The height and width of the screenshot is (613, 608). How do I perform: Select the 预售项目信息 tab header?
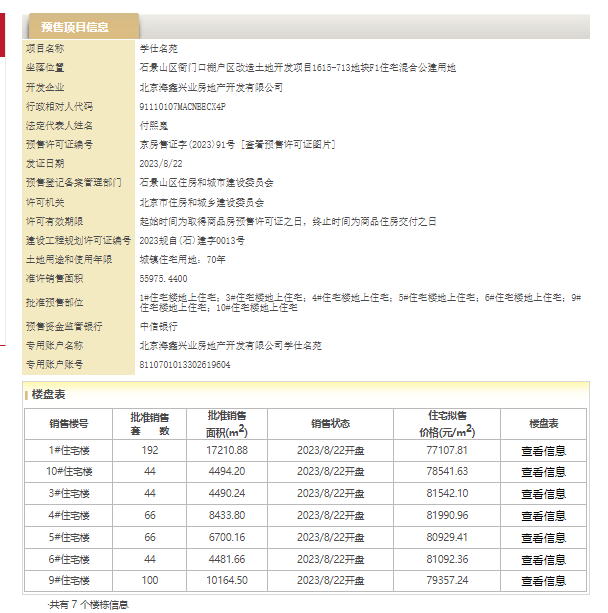[x=76, y=27]
